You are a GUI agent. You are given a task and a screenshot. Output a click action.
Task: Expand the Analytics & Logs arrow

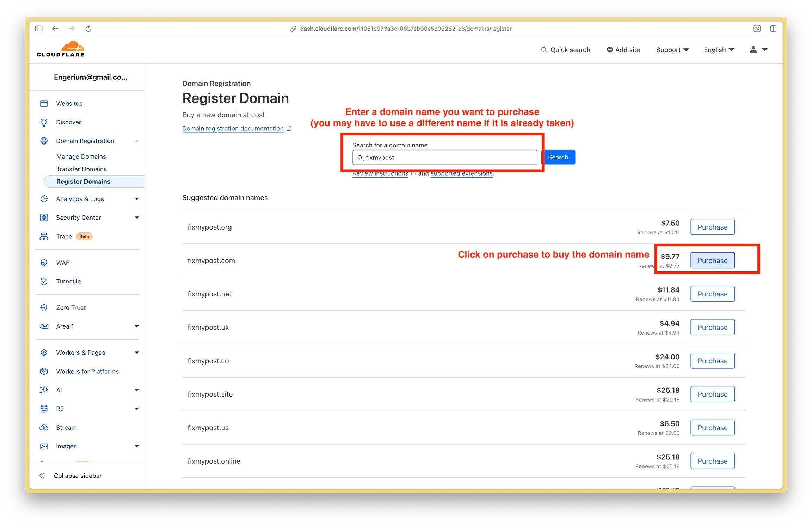pos(136,199)
